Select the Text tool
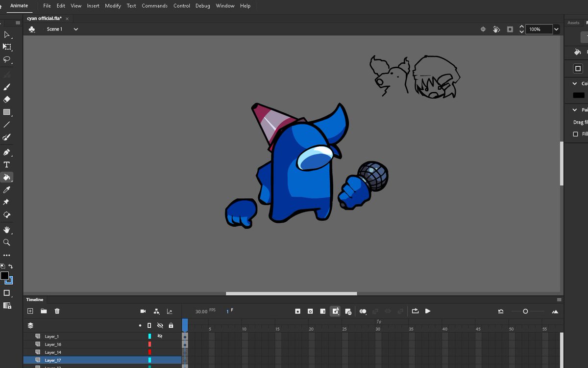Viewport: 588px width, 368px height. pos(7,165)
